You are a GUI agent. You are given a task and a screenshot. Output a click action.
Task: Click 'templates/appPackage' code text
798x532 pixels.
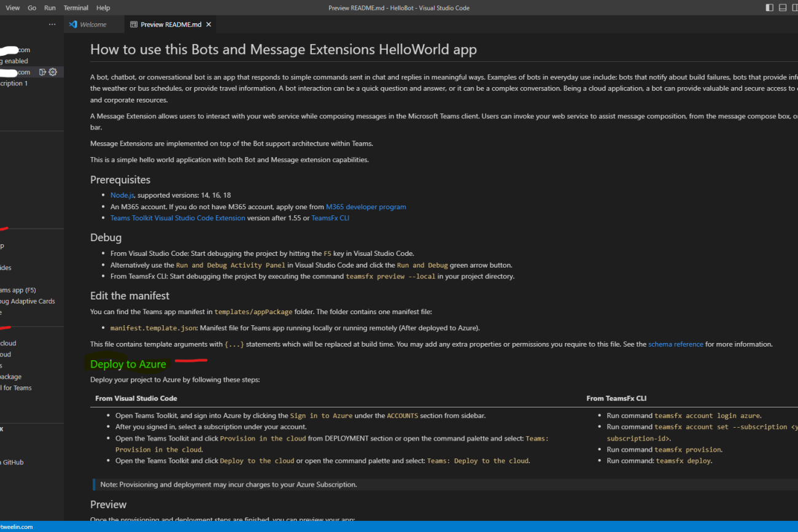254,312
